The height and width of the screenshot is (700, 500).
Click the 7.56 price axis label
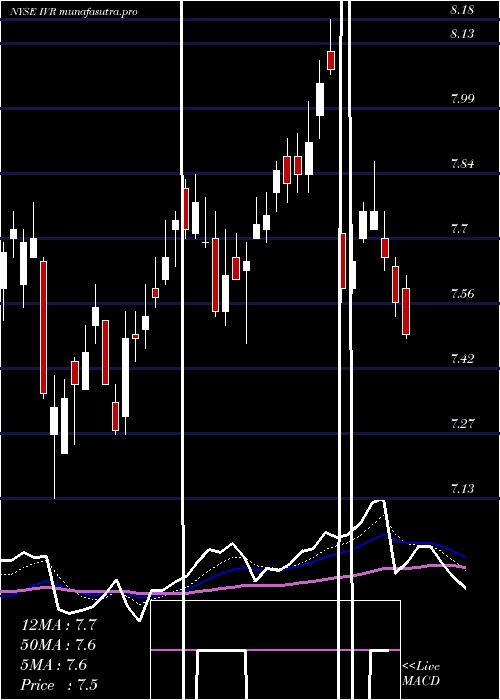click(x=462, y=293)
